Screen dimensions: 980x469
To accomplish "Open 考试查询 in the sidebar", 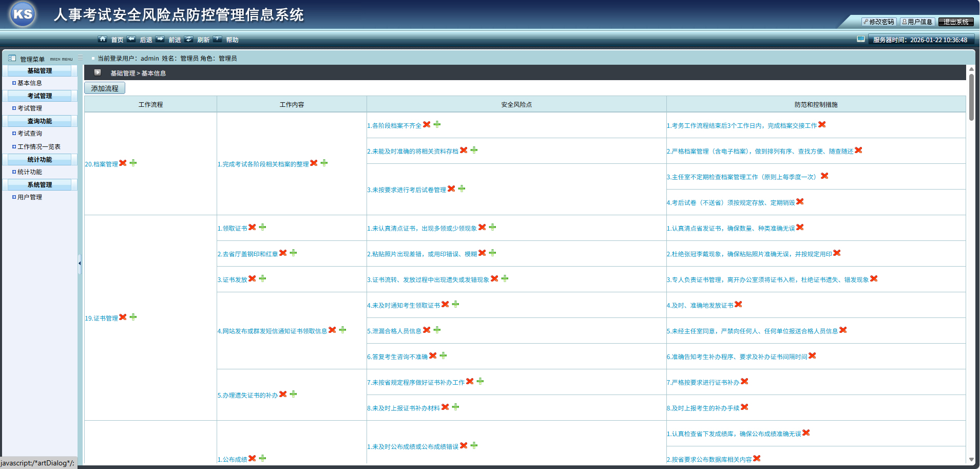I will [30, 134].
